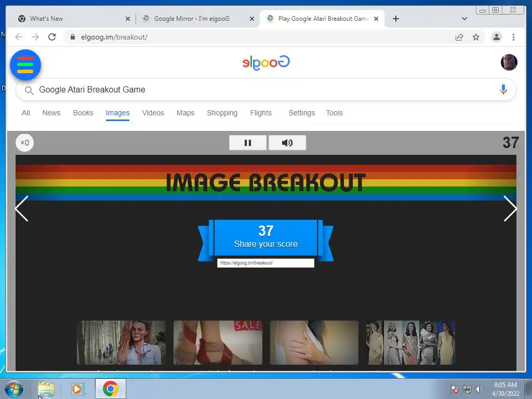Image resolution: width=532 pixels, height=399 pixels.
Task: Open File Explorer from taskbar
Action: (x=46, y=389)
